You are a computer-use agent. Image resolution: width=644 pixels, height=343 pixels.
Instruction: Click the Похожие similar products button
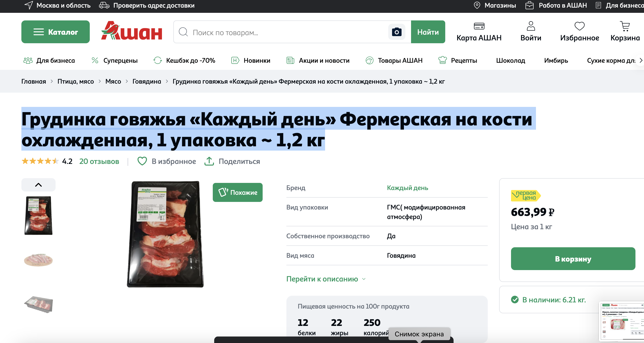(237, 192)
